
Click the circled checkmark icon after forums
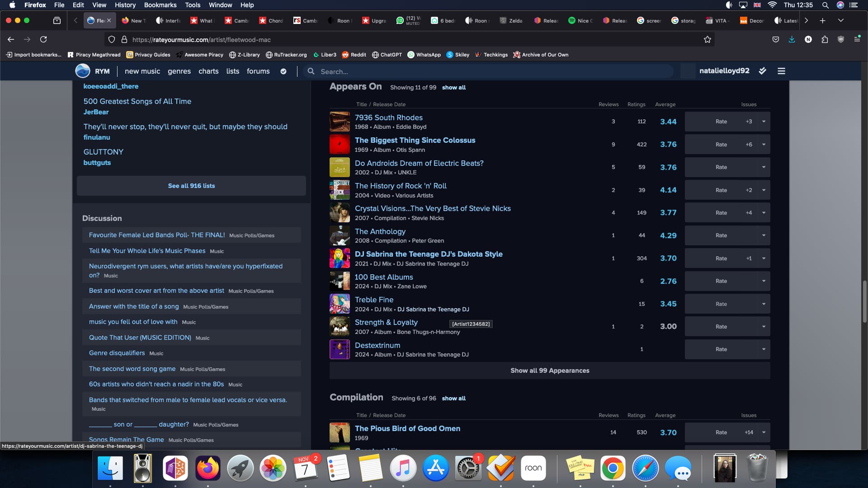(x=283, y=71)
